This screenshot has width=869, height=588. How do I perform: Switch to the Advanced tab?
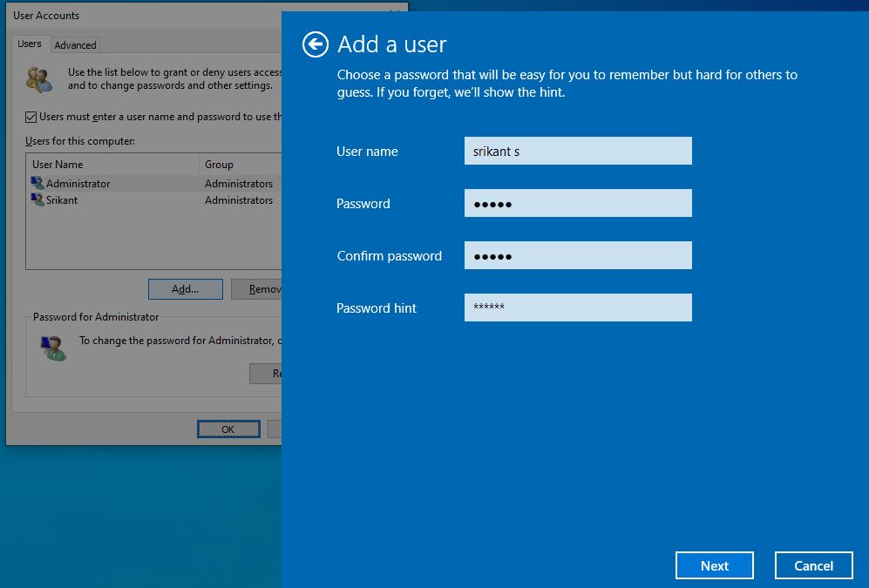(x=76, y=45)
